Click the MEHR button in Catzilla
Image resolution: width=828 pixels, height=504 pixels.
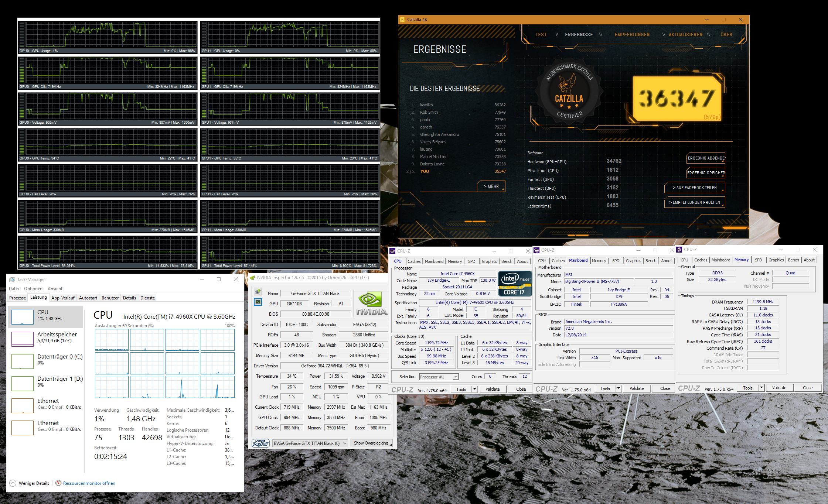pyautogui.click(x=491, y=186)
